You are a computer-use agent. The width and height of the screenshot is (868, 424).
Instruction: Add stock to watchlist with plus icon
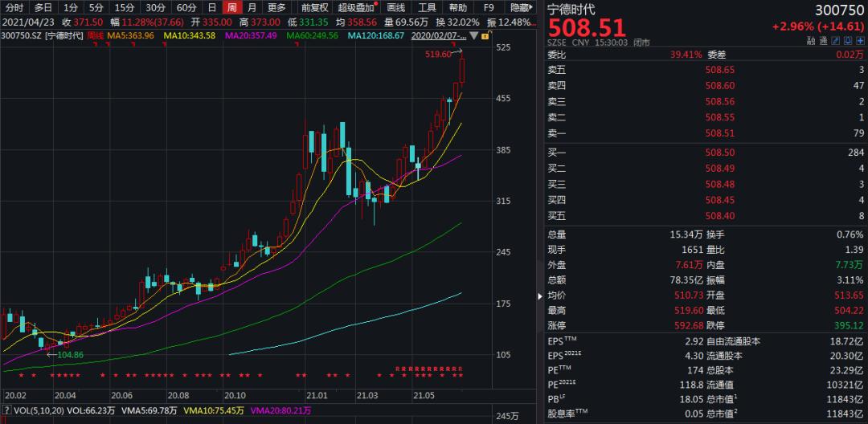(860, 41)
